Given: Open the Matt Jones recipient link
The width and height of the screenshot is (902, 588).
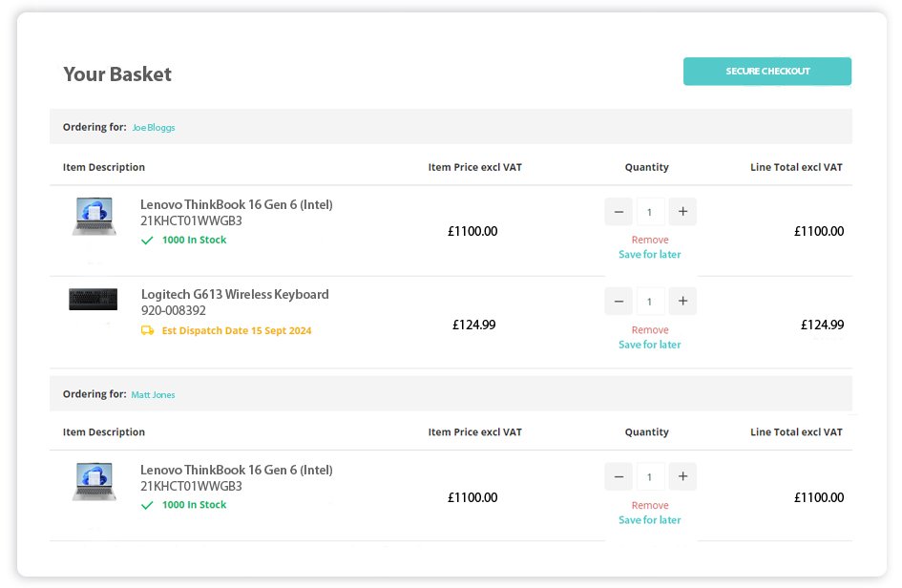Looking at the screenshot, I should click(x=153, y=394).
